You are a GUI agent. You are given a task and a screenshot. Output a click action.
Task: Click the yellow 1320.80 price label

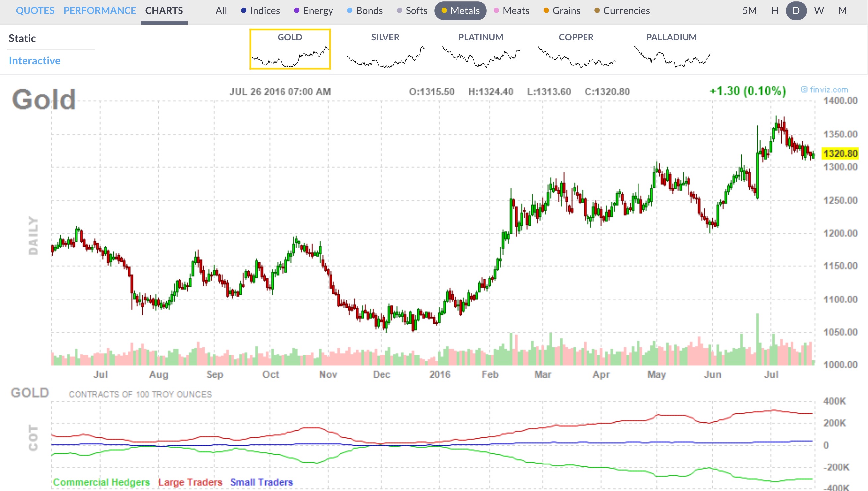pyautogui.click(x=840, y=154)
